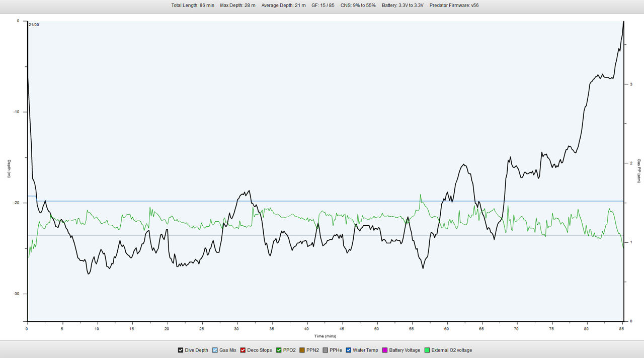
Task: Click the Max Depth stat in header
Action: (x=237, y=6)
